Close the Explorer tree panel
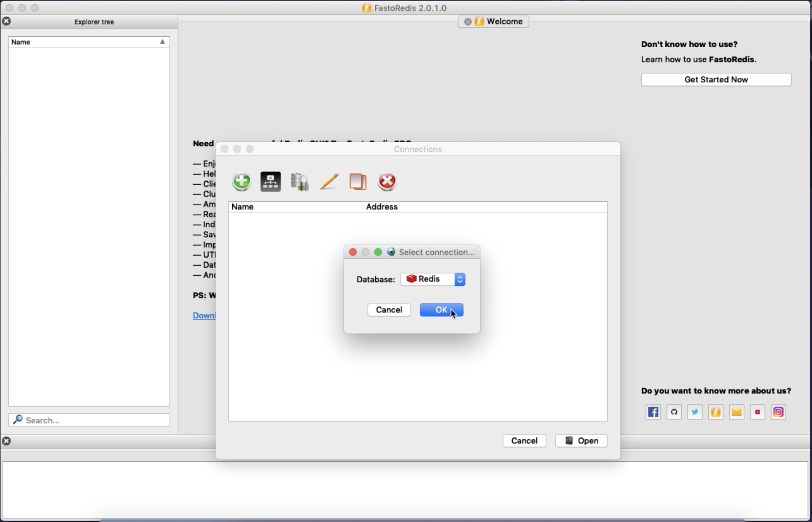The width and height of the screenshot is (812, 522). coord(6,21)
